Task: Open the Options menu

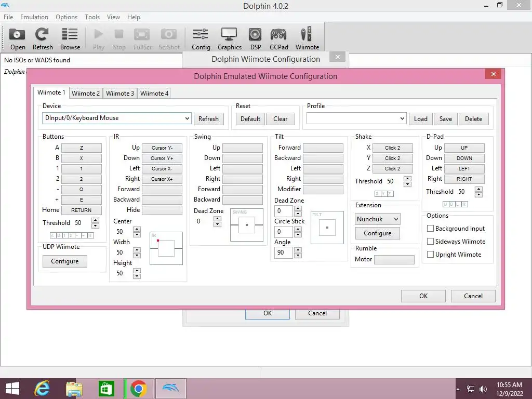Action: click(x=66, y=17)
